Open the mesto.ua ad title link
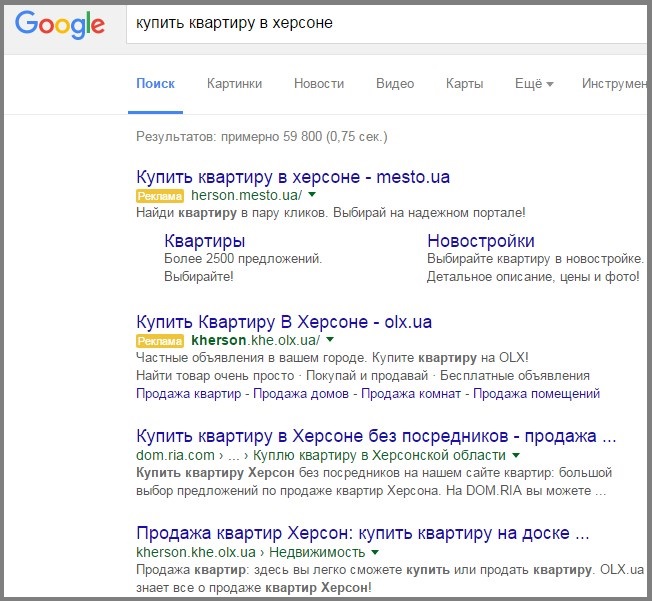 293,177
